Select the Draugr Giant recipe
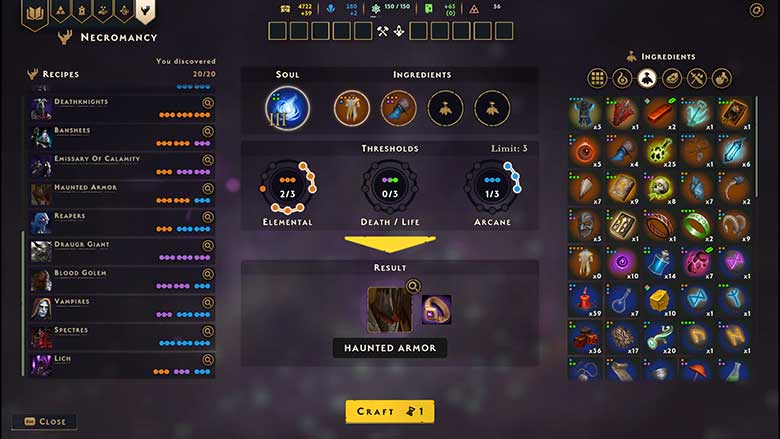Viewport: 780px width, 439px height. pos(122,251)
